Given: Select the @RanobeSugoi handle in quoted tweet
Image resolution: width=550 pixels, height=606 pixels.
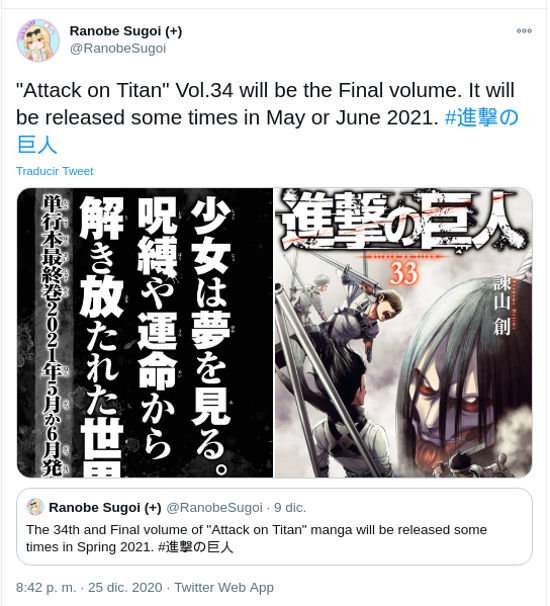Looking at the screenshot, I should tap(214, 507).
